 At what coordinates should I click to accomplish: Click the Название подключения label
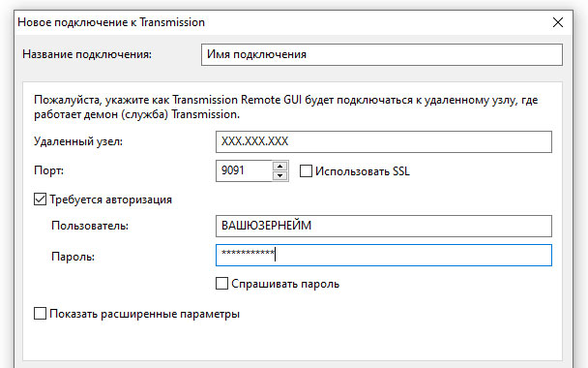click(87, 54)
